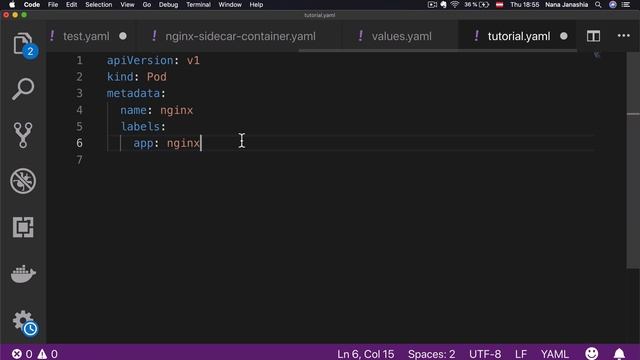
Task: Click Spaces: 2 indentation setting
Action: (x=431, y=354)
